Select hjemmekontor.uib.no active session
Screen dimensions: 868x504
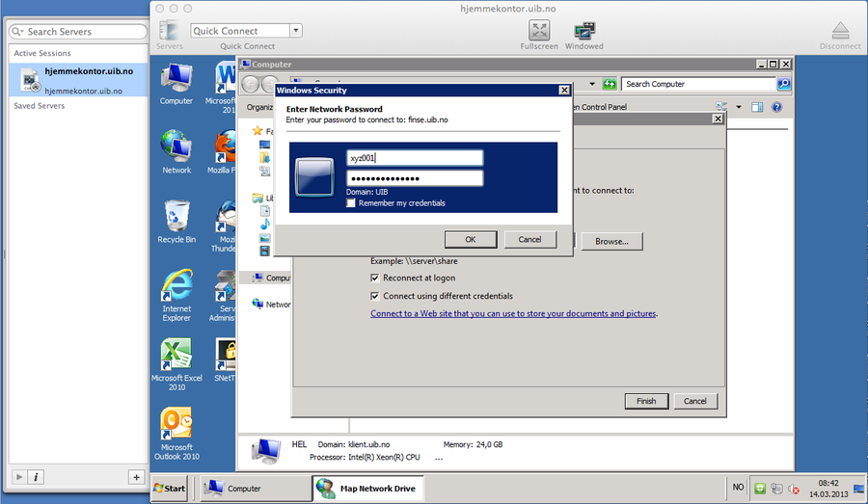coord(79,80)
